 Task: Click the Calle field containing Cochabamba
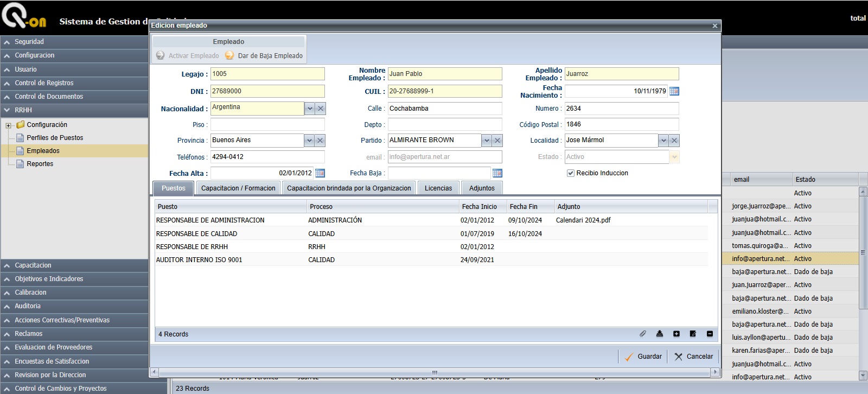point(445,109)
